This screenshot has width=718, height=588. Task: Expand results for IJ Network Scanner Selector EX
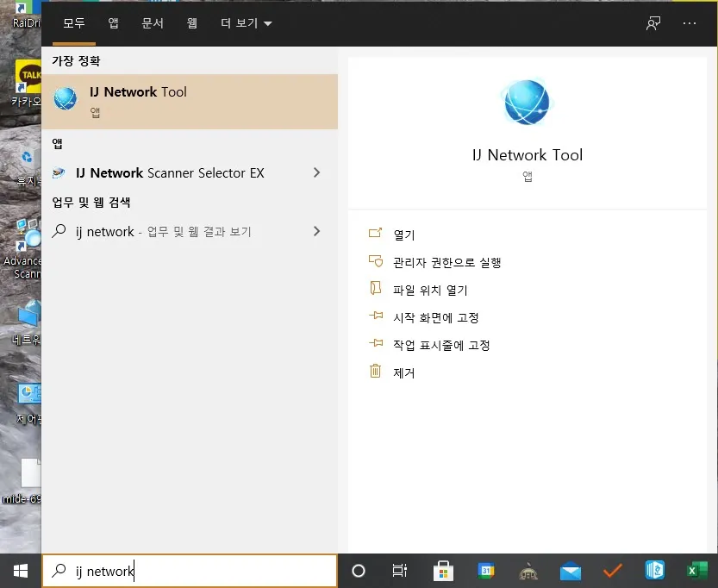tap(318, 172)
